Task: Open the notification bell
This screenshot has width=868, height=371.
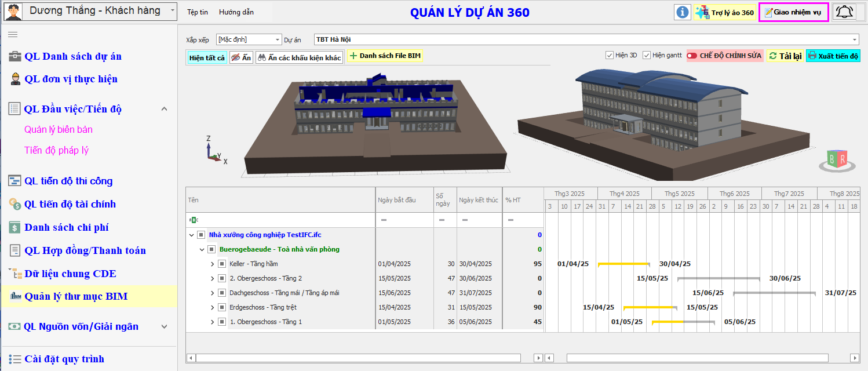Action: point(844,12)
